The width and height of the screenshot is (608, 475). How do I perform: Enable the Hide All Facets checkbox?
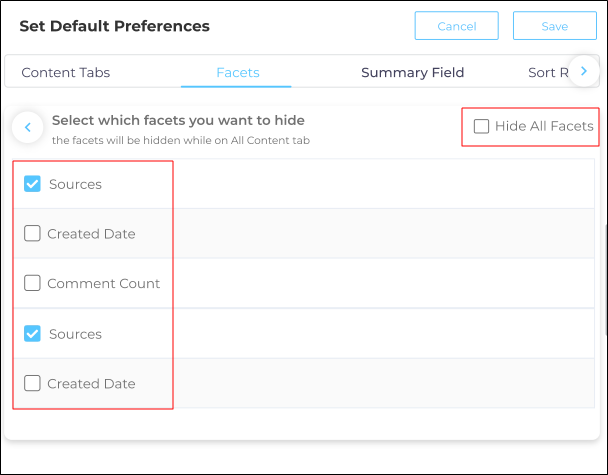pos(482,126)
